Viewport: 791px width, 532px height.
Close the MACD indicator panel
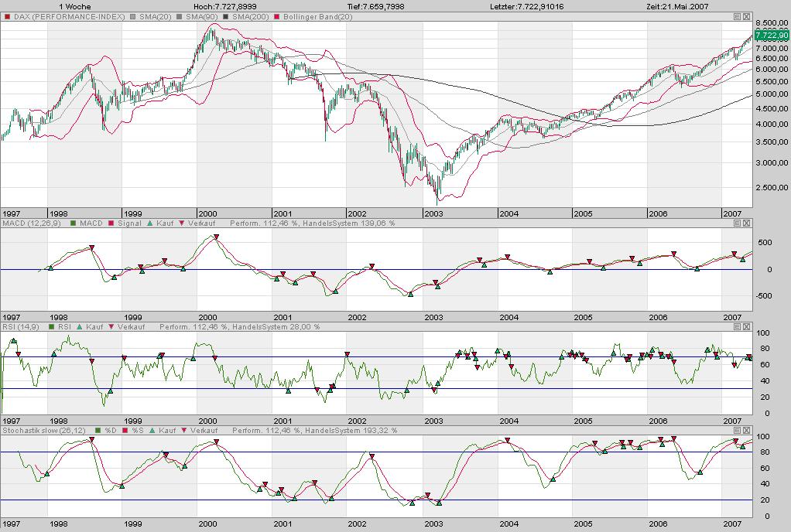point(747,223)
